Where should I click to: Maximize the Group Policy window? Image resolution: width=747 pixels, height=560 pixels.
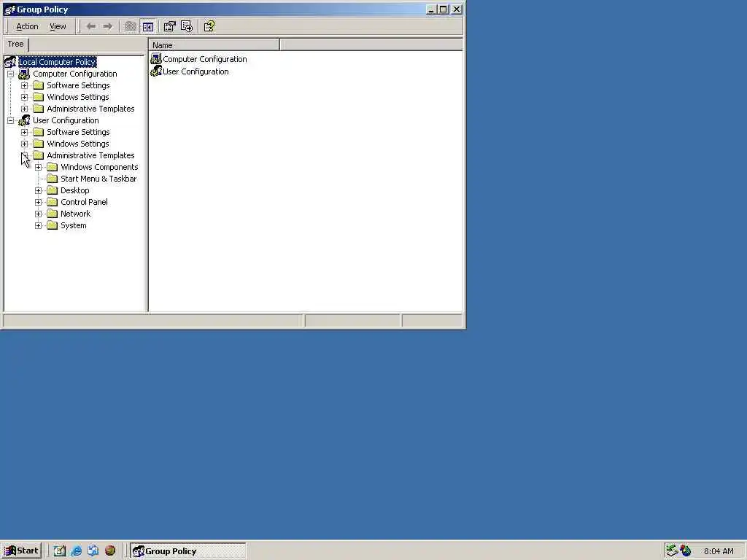pos(444,9)
